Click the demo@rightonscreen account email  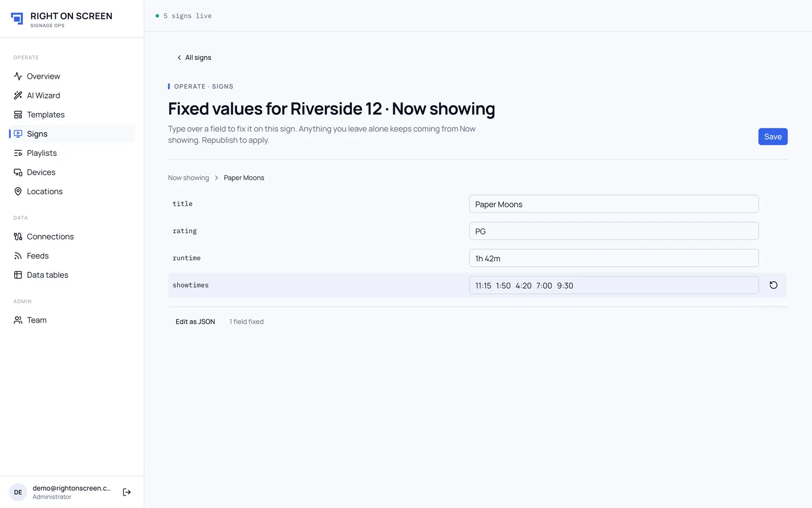coord(72,488)
